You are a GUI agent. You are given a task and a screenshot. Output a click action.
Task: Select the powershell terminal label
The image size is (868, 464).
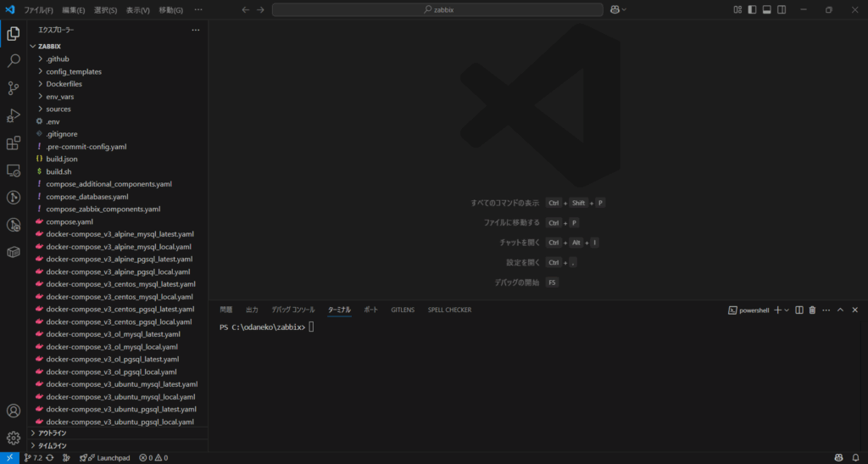[x=748, y=310]
